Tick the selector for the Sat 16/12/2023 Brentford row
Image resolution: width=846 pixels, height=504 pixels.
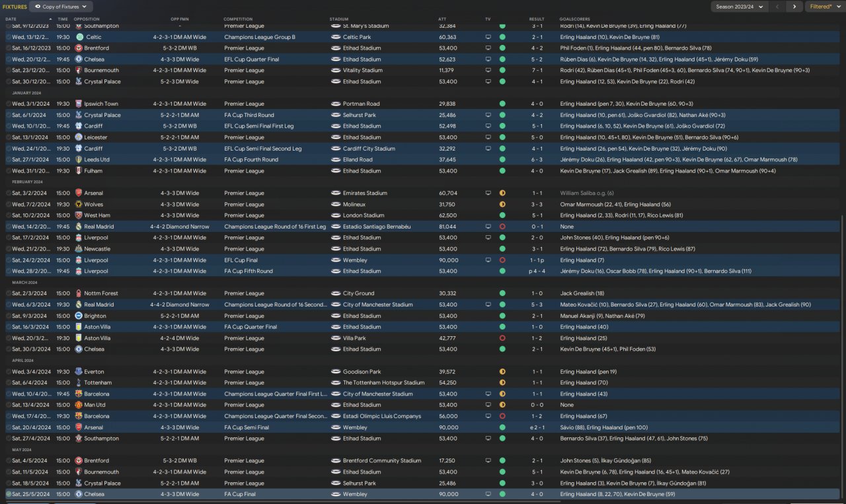click(9, 48)
